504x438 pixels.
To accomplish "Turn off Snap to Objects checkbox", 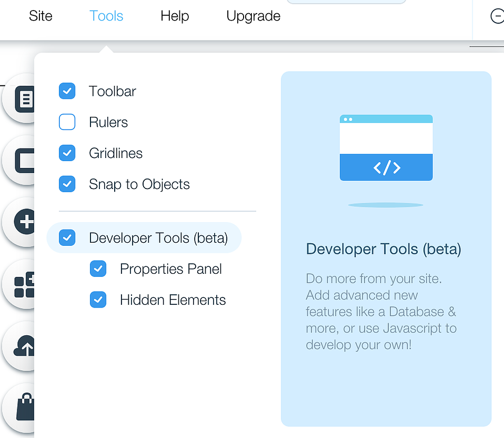I will [67, 184].
